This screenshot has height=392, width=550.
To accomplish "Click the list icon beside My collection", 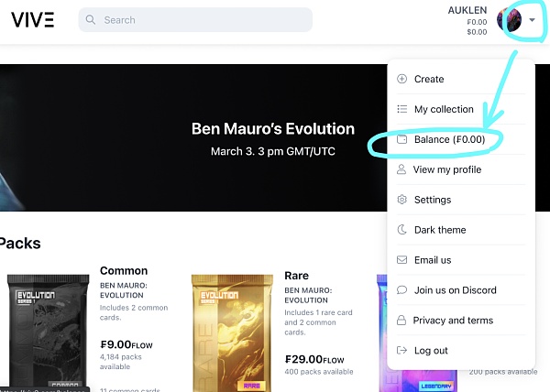I will click(402, 109).
